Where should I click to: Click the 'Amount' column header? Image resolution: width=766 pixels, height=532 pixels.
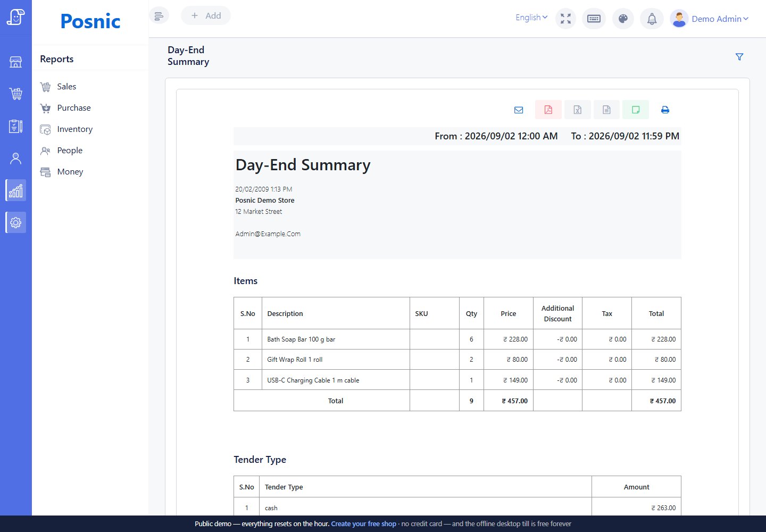pyautogui.click(x=637, y=487)
